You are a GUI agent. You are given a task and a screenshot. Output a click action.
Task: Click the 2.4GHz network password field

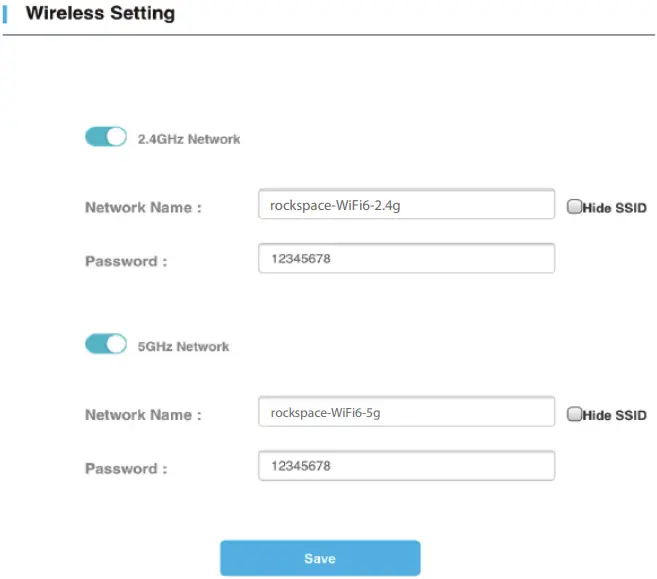pos(405,259)
